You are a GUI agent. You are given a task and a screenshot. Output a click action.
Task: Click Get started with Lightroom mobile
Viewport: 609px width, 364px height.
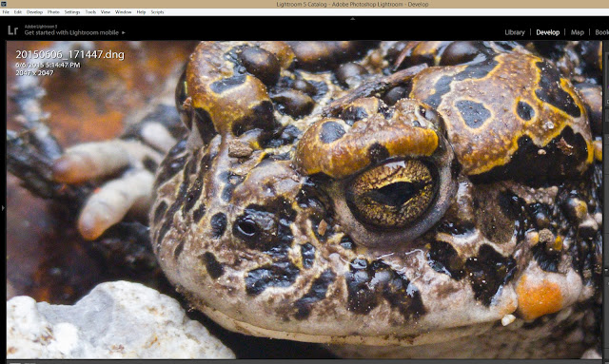pos(71,32)
